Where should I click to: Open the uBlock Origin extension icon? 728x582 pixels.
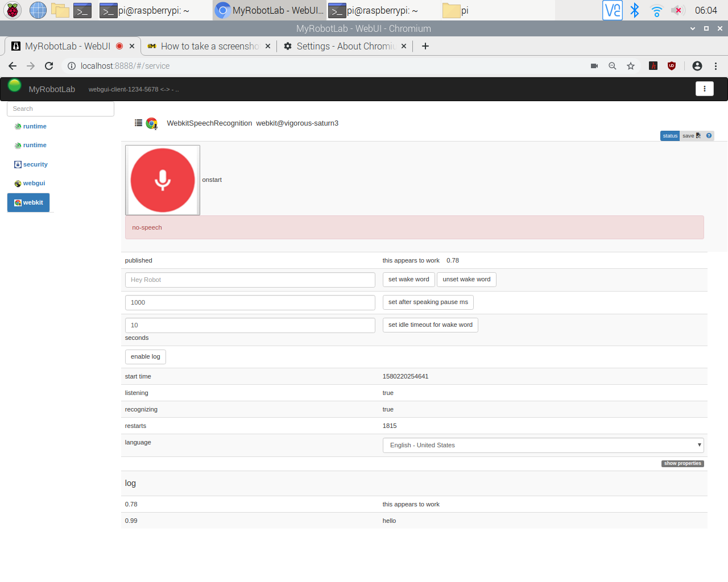672,66
